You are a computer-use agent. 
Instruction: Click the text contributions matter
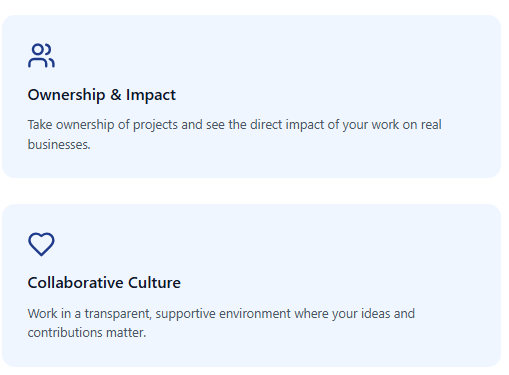point(87,333)
